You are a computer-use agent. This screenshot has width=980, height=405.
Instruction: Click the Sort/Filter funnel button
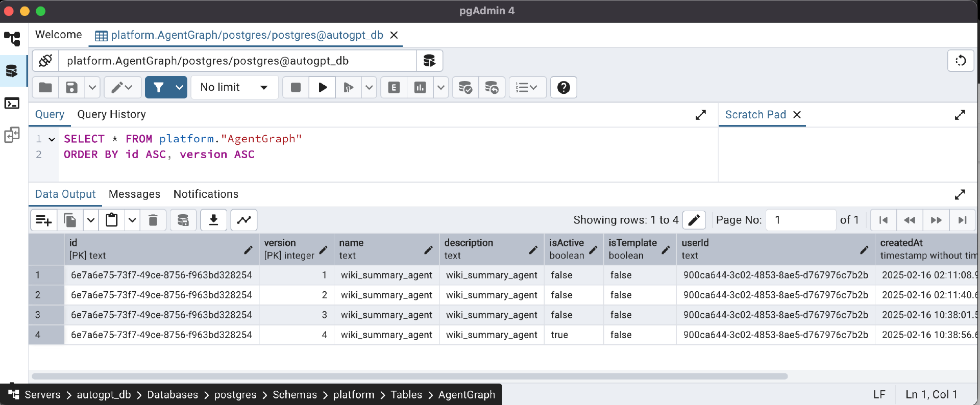pyautogui.click(x=159, y=87)
